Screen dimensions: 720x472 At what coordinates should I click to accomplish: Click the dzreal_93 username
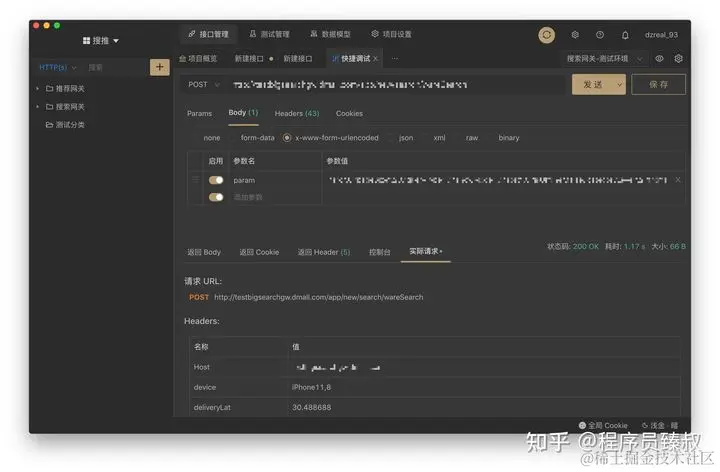661,35
